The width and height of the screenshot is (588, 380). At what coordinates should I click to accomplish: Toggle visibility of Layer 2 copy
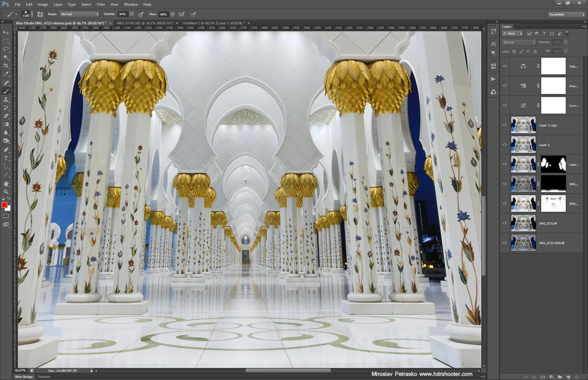[x=504, y=125]
